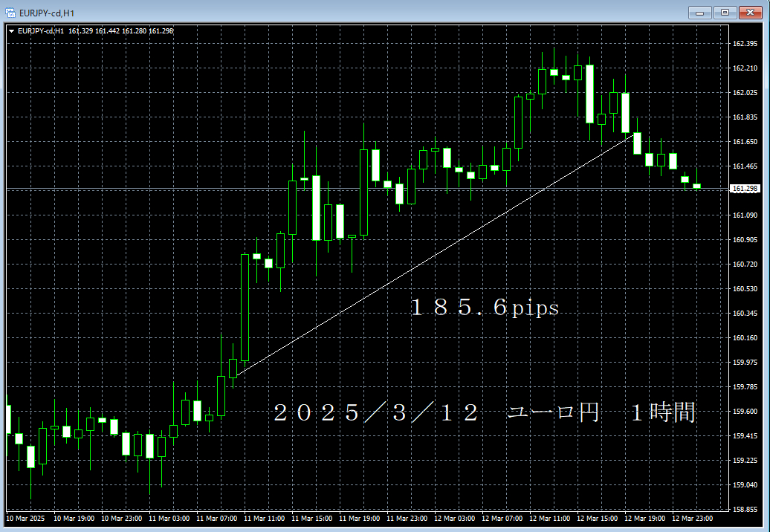Click the 12 Mar 15:00 time label
This screenshot has width=770, height=532.
coord(597,519)
